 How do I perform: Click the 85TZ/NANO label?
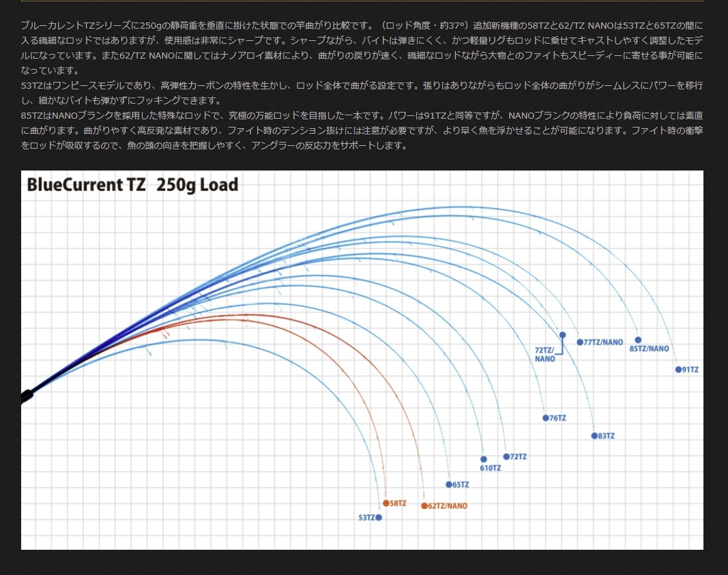click(x=649, y=349)
